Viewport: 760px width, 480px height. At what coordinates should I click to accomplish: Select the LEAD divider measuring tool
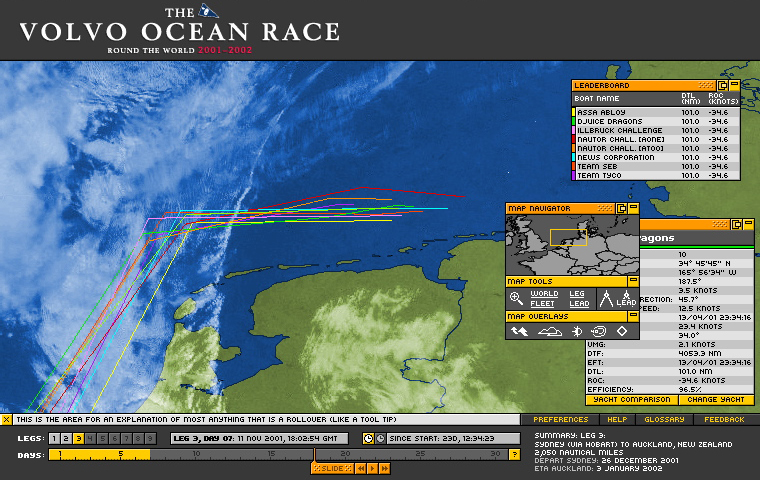626,299
